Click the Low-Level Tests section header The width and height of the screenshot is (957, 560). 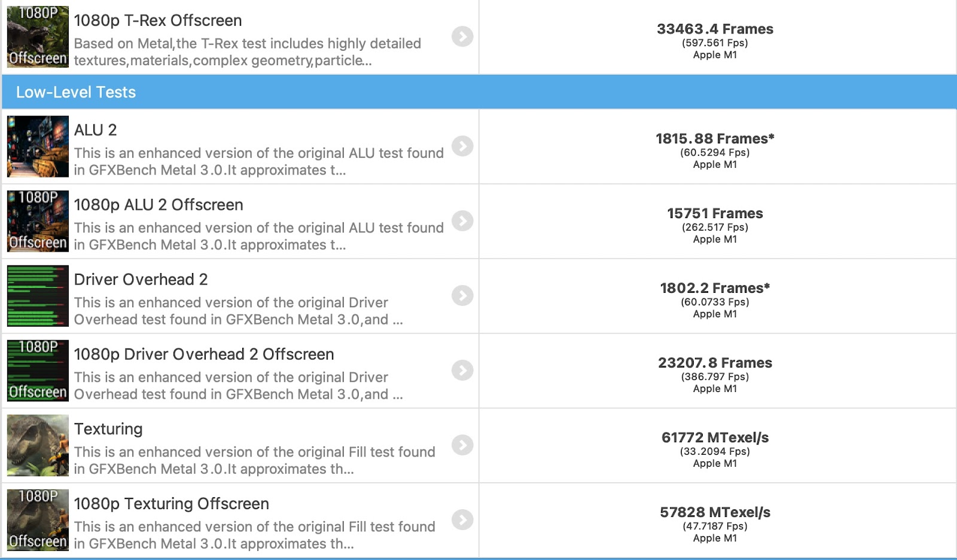click(479, 92)
